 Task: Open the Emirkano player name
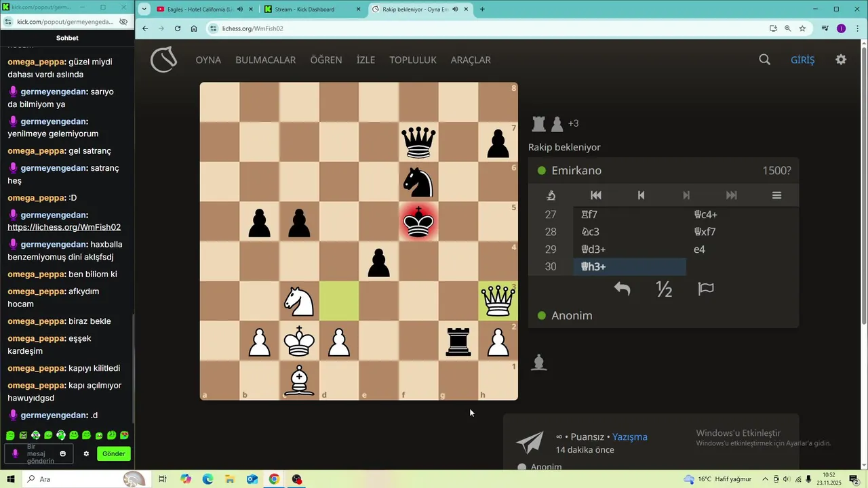pos(576,171)
